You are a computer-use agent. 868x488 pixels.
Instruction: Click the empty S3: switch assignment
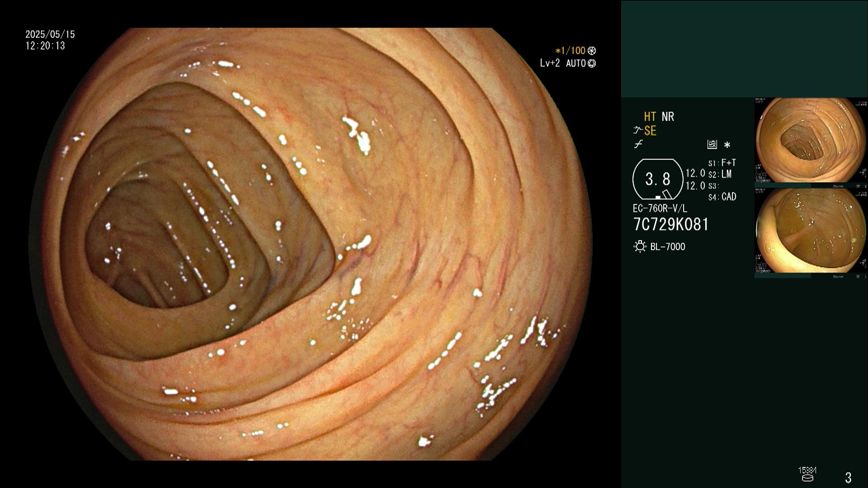tap(713, 186)
